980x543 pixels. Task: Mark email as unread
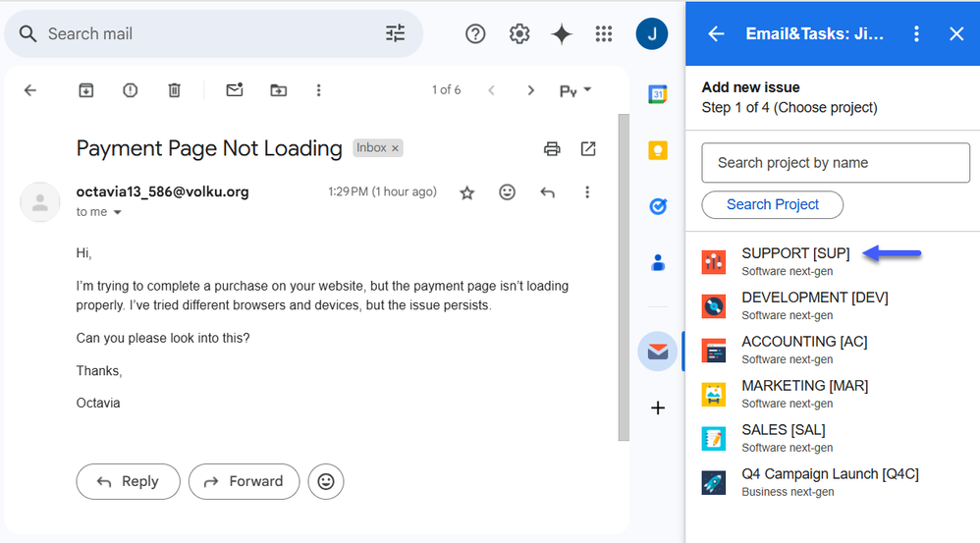235,90
